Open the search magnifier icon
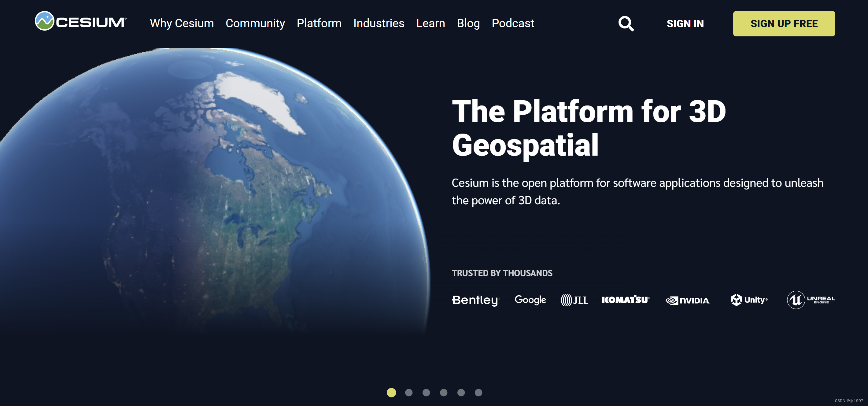 (x=626, y=24)
